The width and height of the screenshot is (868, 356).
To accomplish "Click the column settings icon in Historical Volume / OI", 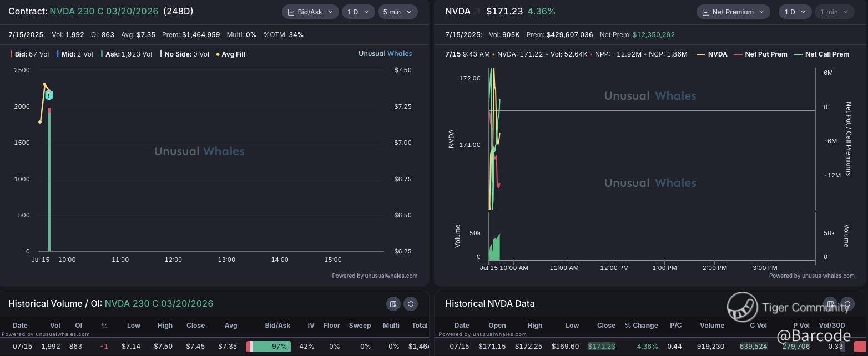I will pyautogui.click(x=393, y=303).
